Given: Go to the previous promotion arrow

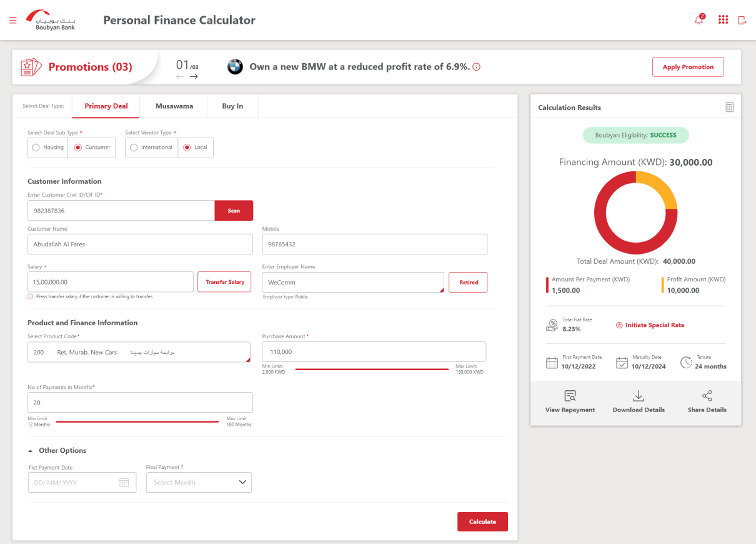Looking at the screenshot, I should tap(180, 77).
